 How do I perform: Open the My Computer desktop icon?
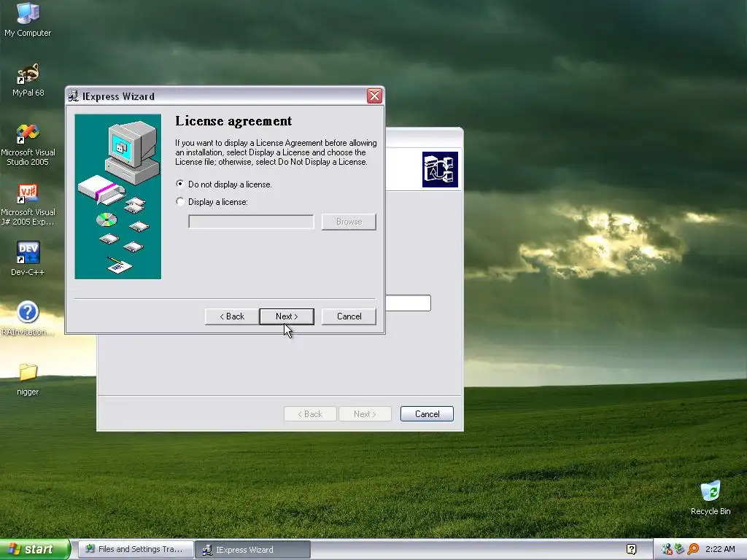(28, 20)
